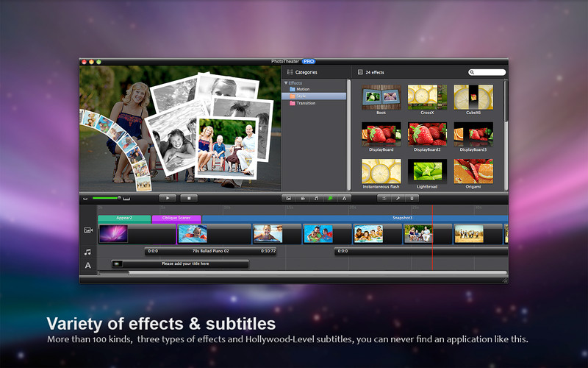Click the effects search field

click(487, 72)
